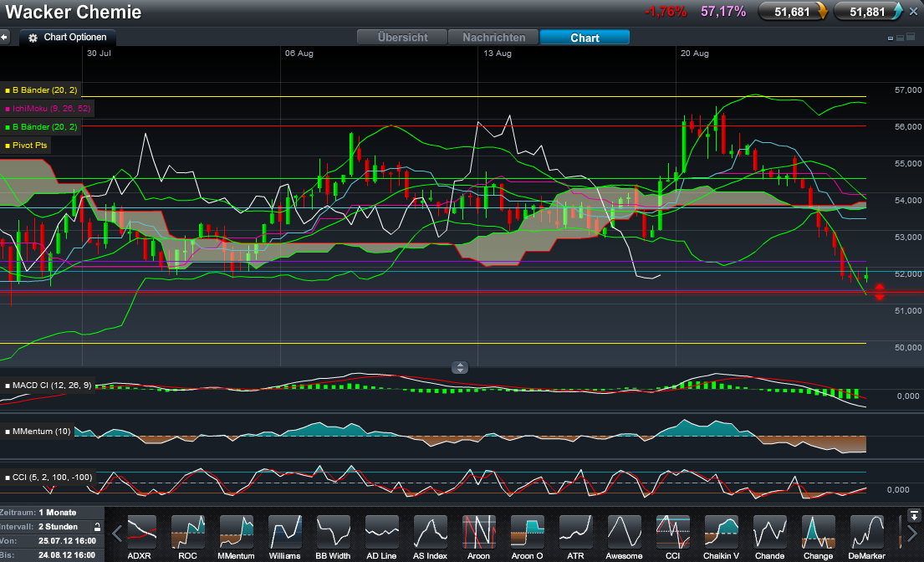924x562 pixels.
Task: Toggle the Pivot Pts overlay legend
Action: (28, 146)
